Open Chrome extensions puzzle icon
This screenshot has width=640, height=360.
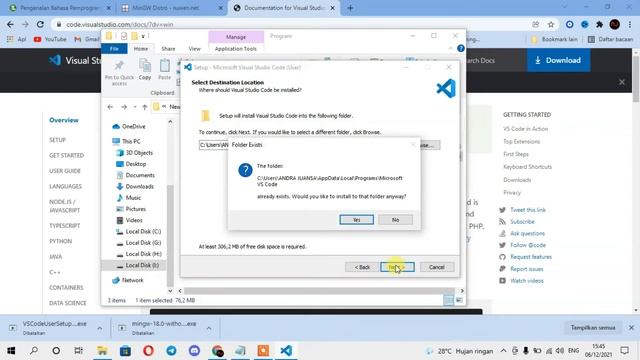(599, 24)
